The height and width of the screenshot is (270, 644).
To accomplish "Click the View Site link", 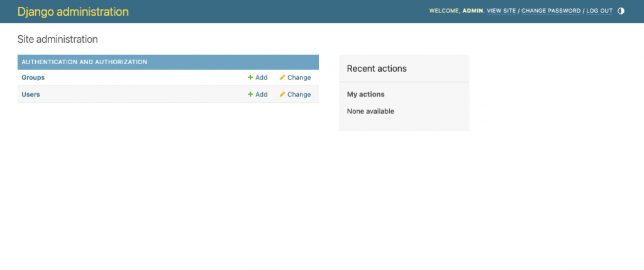I will click(501, 11).
